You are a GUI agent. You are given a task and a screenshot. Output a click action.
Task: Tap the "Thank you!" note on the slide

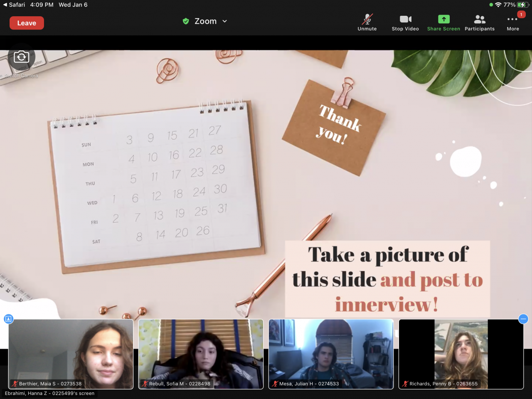pyautogui.click(x=334, y=128)
